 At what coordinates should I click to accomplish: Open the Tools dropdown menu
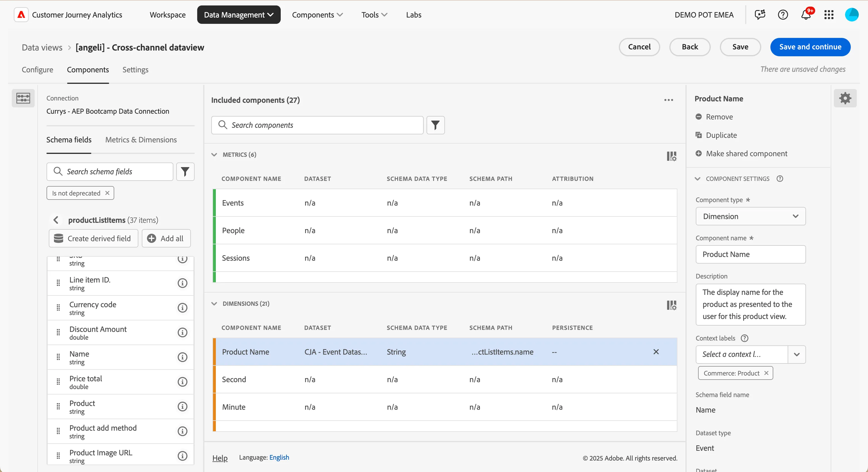(374, 15)
